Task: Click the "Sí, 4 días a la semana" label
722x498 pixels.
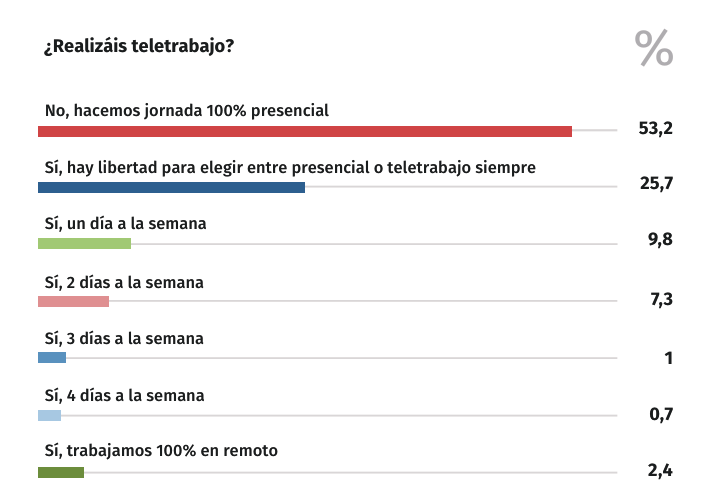Action: click(x=125, y=396)
